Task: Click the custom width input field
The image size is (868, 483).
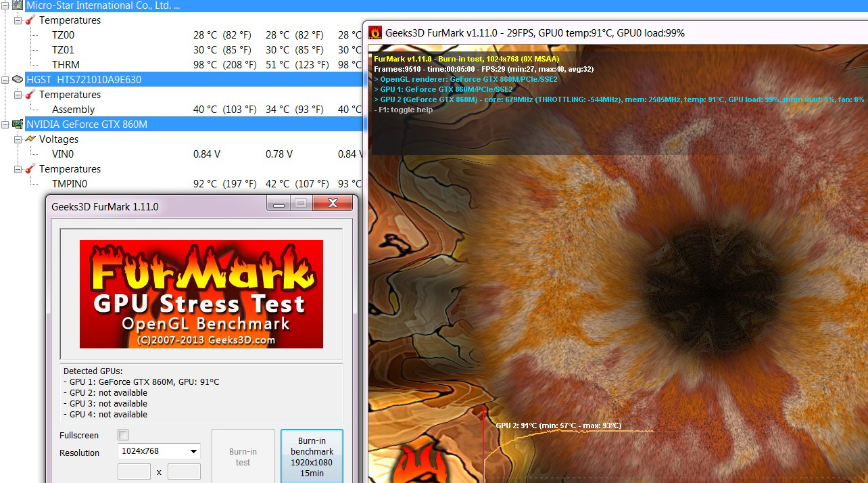Action: click(134, 471)
